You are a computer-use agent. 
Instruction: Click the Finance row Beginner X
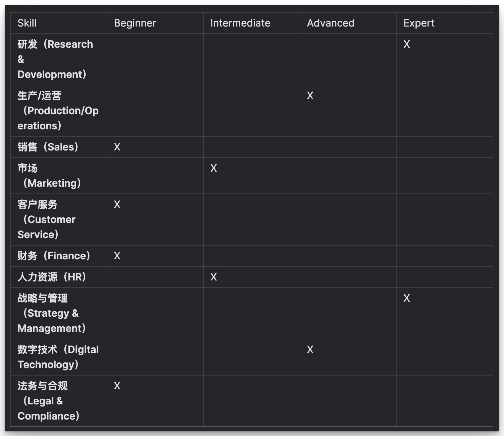tap(117, 256)
